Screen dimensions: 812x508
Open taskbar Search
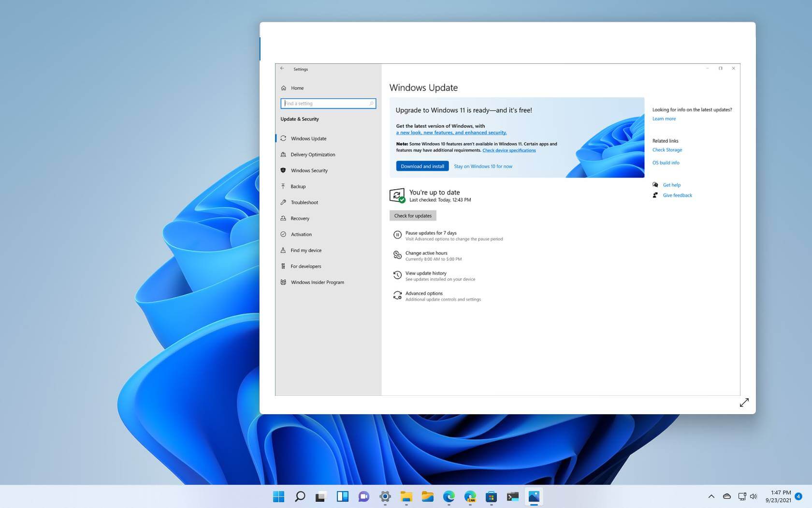click(x=300, y=496)
